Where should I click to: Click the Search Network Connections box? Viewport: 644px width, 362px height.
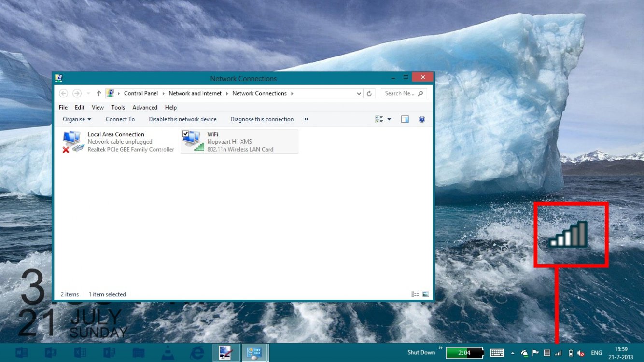click(404, 93)
